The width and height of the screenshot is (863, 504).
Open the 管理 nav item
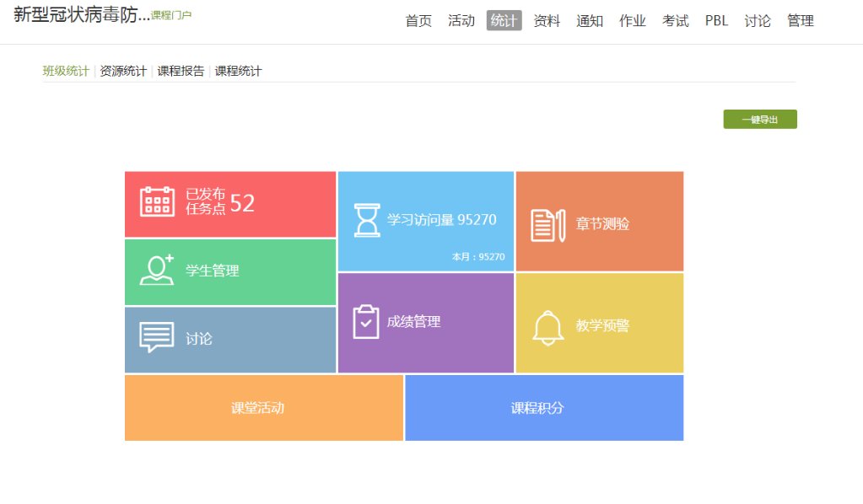click(801, 21)
